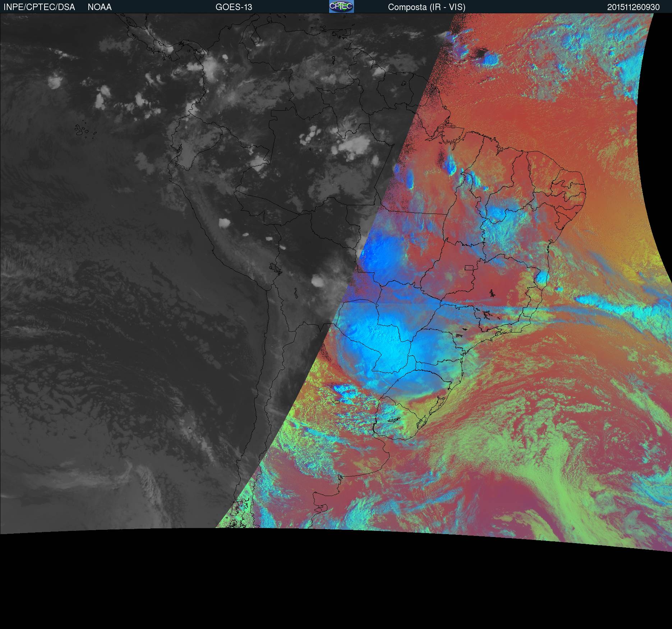Image resolution: width=672 pixels, height=629 pixels.
Task: Select the GOES-13 satellite label
Action: (x=234, y=7)
